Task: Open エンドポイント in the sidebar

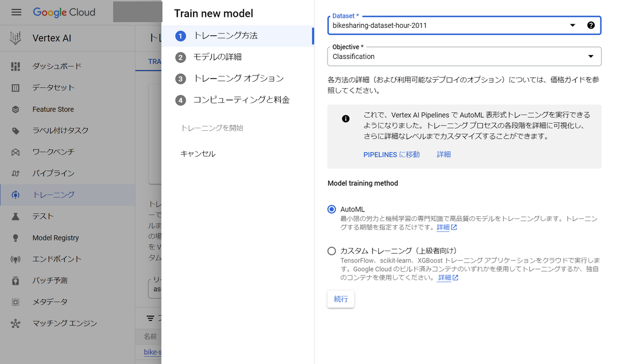Action: point(68,259)
